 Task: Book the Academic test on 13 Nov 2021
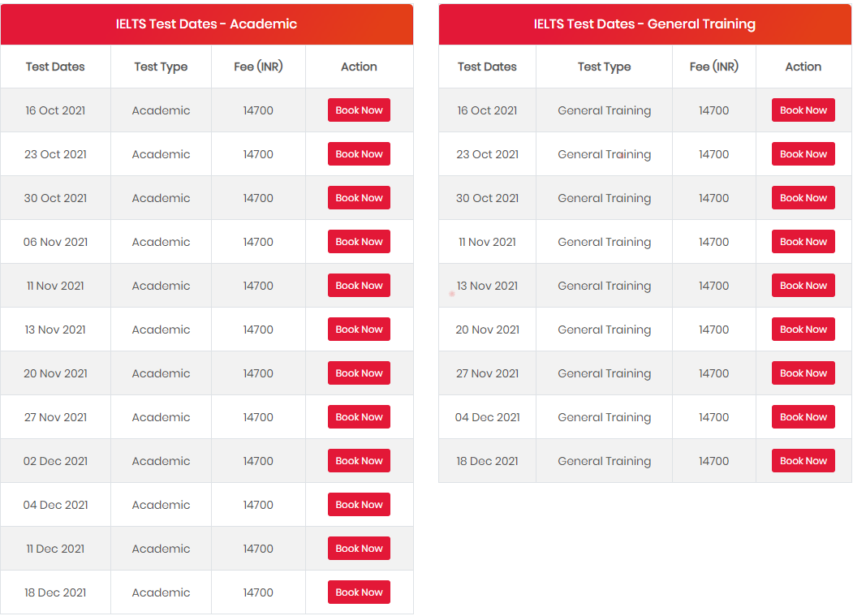click(x=359, y=329)
